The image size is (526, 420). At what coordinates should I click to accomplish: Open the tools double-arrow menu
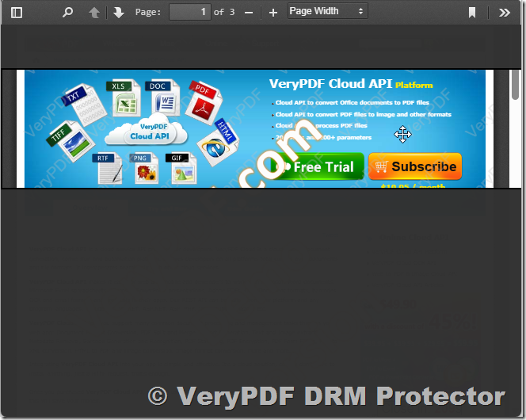point(504,13)
